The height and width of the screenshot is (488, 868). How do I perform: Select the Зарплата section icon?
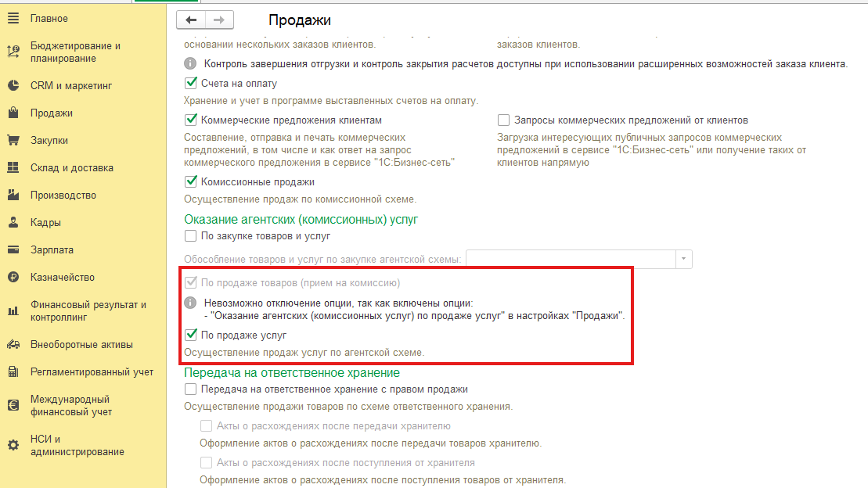[x=13, y=249]
